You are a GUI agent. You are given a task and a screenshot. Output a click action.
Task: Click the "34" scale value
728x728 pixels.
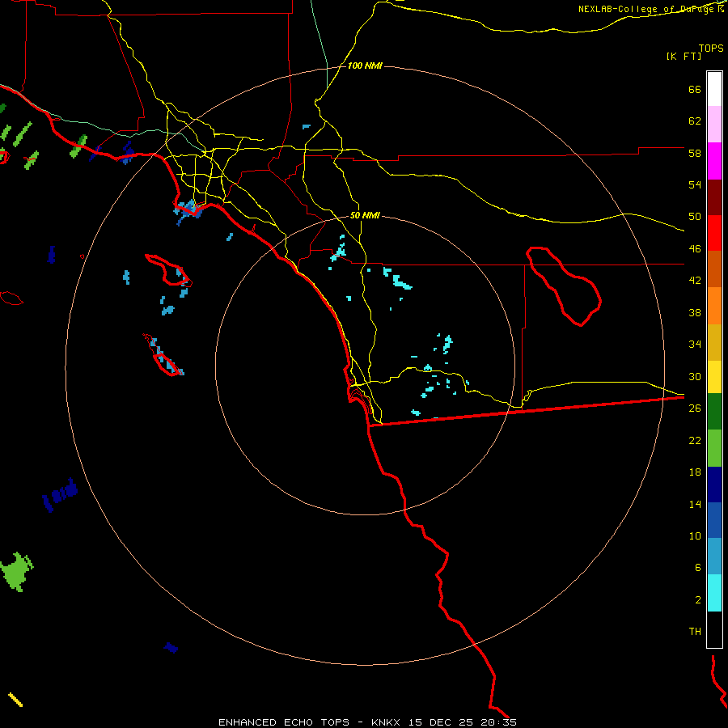(x=695, y=345)
